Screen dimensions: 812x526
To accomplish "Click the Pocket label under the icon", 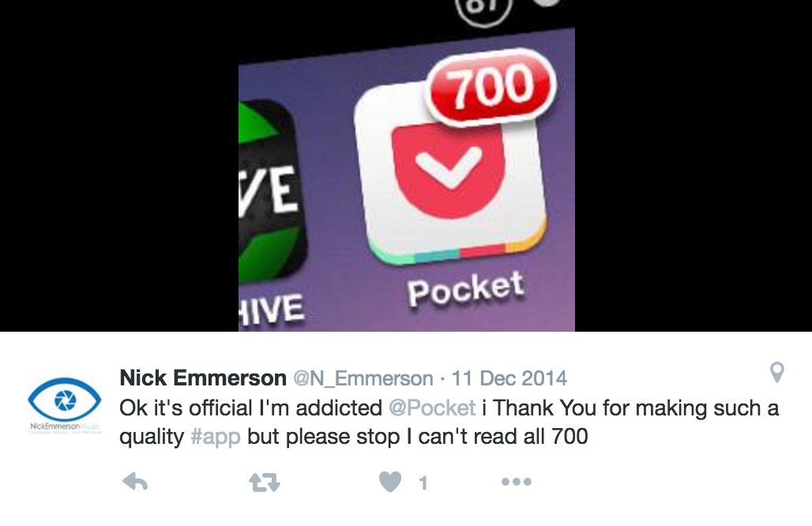I will (465, 289).
